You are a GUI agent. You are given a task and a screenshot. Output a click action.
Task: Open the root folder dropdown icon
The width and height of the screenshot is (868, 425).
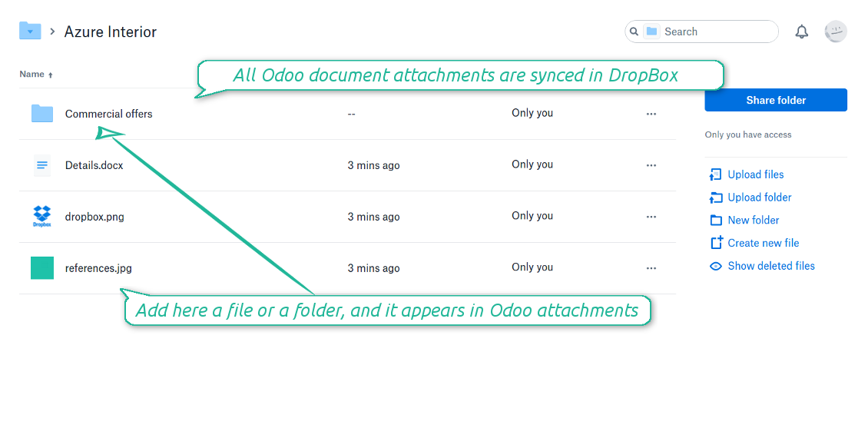click(30, 31)
